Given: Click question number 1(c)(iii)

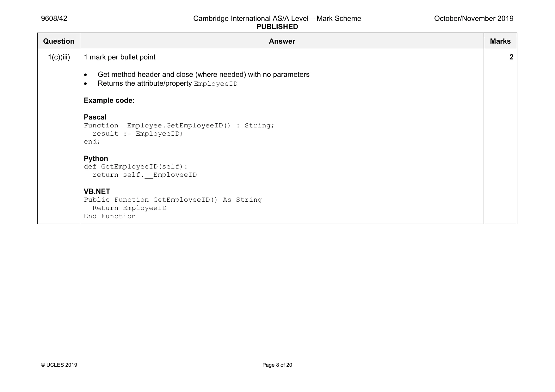Looking at the screenshot, I should (59, 57).
